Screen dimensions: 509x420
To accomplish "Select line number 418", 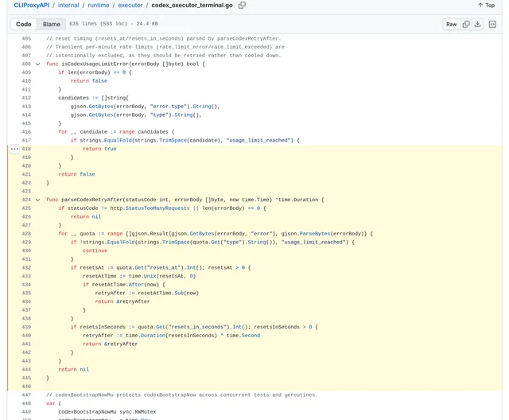I will click(x=26, y=149).
